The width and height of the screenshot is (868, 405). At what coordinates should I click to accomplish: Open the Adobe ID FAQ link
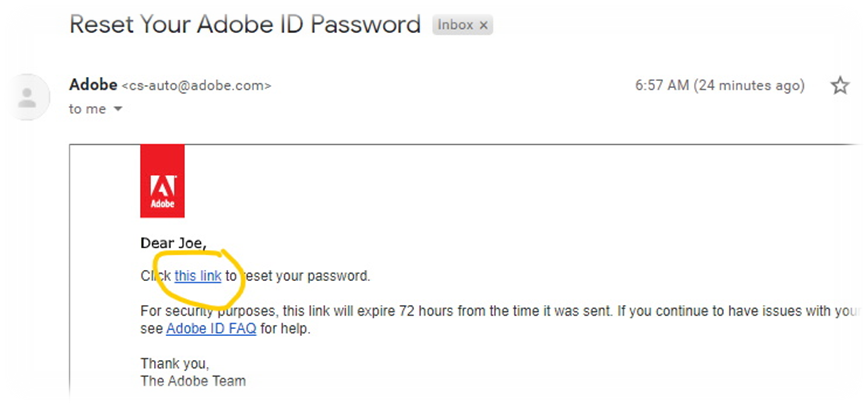pos(211,329)
